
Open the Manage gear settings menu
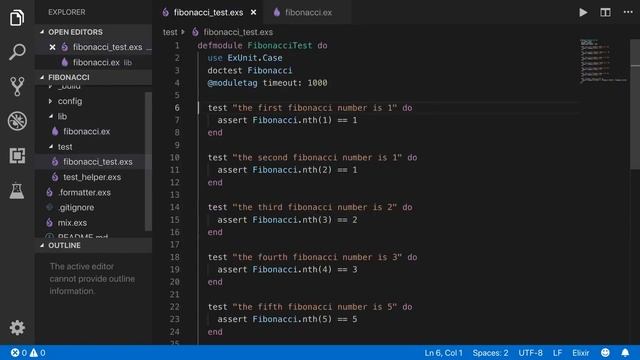17,327
